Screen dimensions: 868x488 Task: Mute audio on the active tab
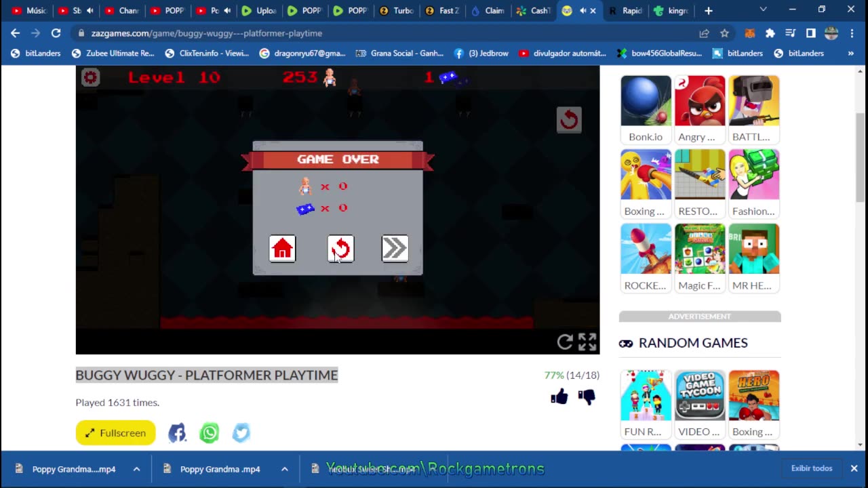582,10
